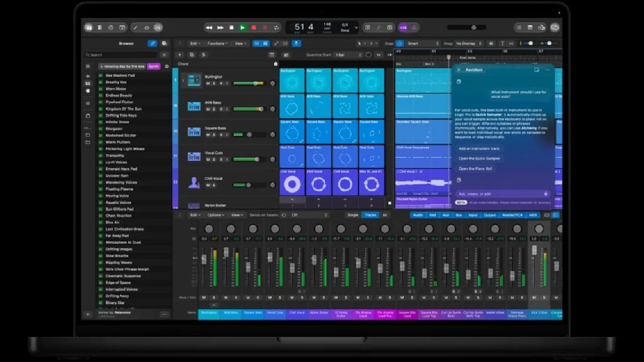Select Kingdom Of The Sun preset

pos(123,109)
